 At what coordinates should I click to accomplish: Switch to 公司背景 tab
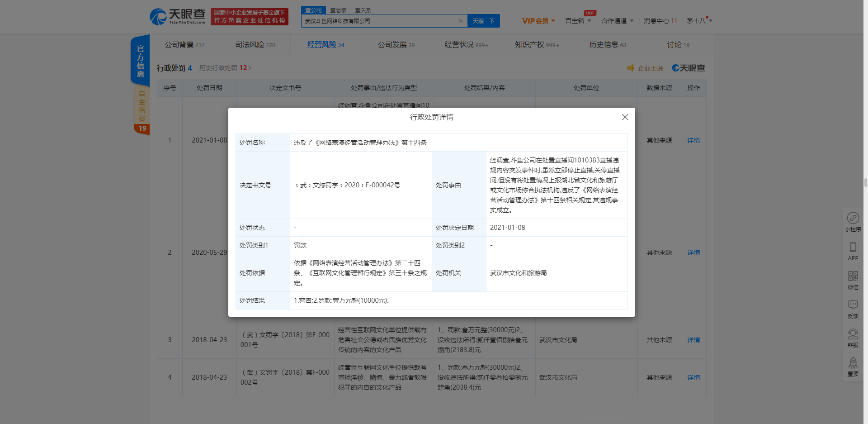(184, 45)
